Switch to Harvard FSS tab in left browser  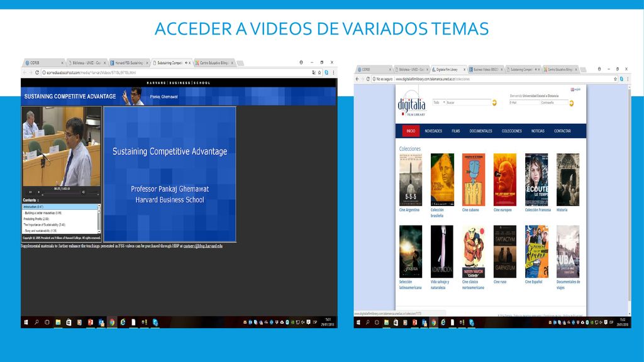tap(129, 63)
